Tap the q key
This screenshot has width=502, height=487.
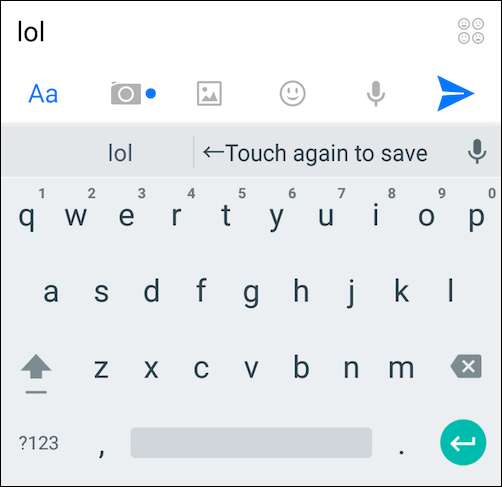coord(26,217)
